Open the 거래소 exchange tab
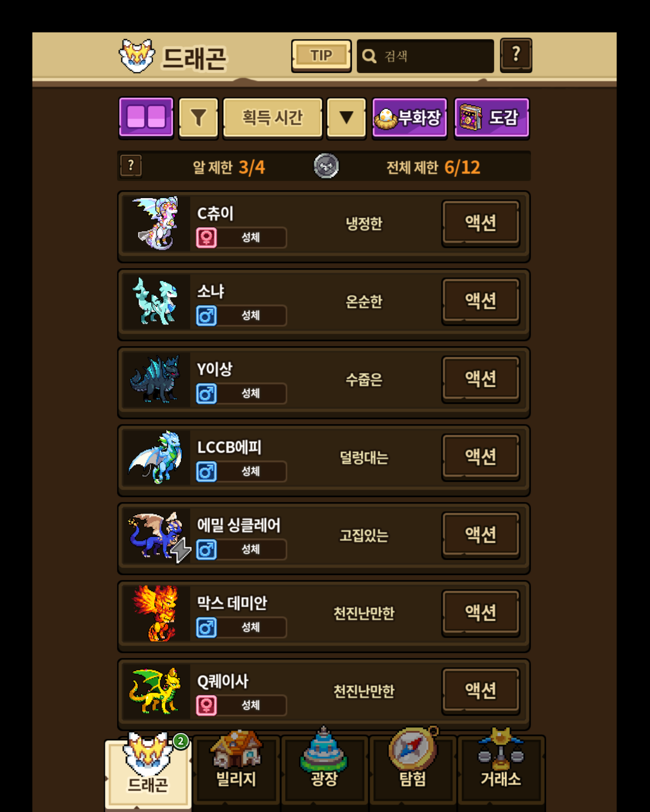Viewport: 650px width, 812px height. coord(501,768)
